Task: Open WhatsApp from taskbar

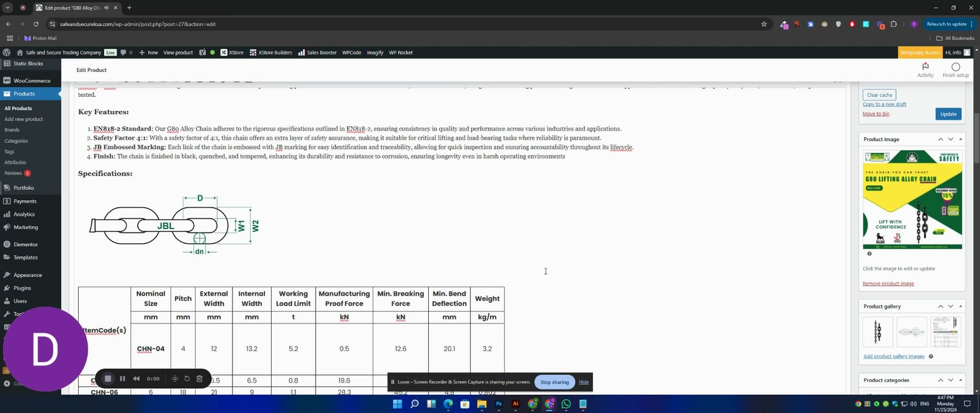Action: (x=566, y=404)
